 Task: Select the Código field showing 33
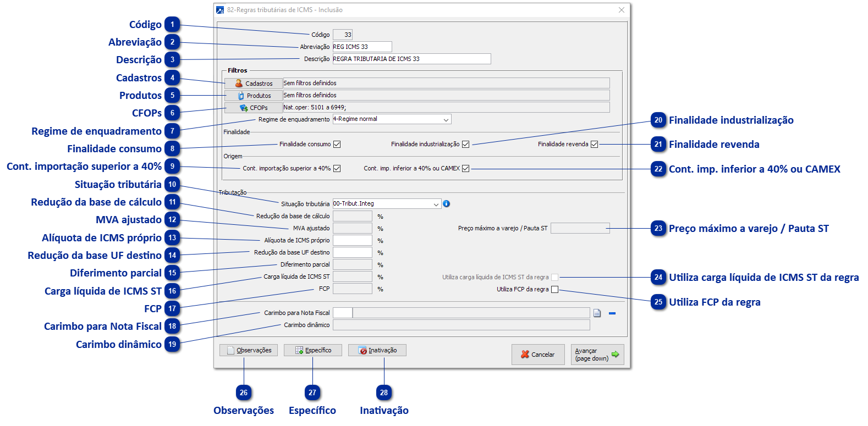click(x=343, y=35)
